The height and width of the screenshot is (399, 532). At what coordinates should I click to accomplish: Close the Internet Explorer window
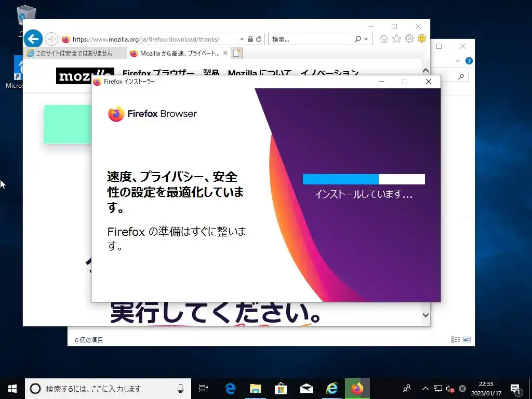tap(418, 26)
